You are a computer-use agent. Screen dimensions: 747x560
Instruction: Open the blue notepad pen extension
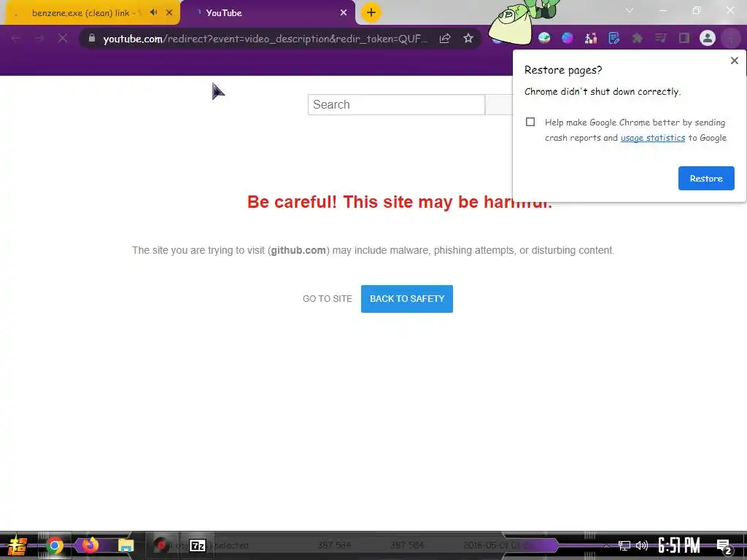(614, 38)
